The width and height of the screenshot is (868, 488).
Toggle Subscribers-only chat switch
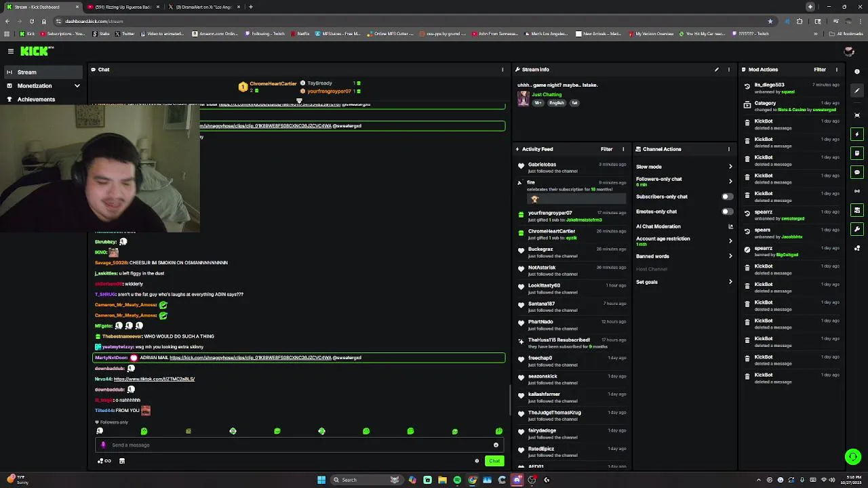click(727, 197)
